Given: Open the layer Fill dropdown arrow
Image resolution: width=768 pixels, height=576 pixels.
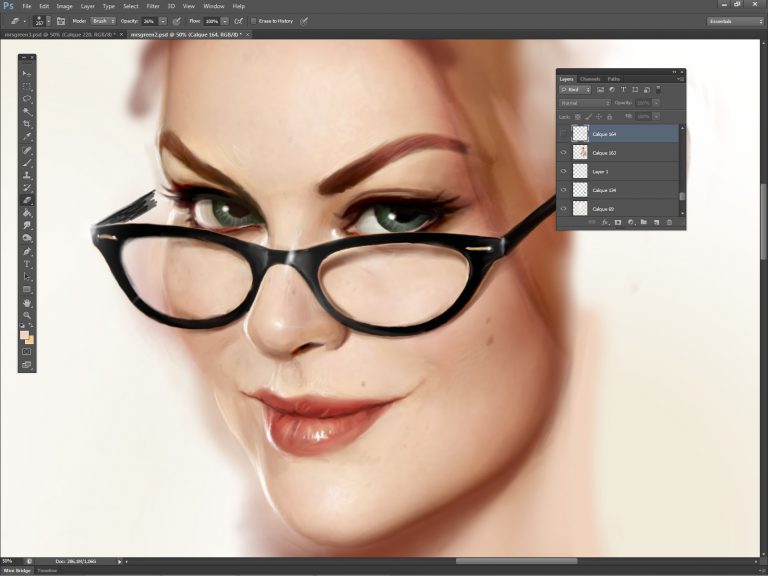Looking at the screenshot, I should (656, 117).
